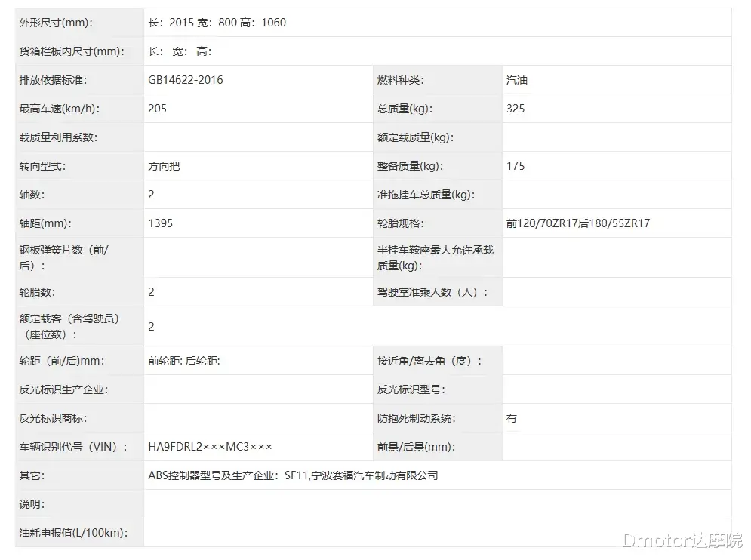Click the 载质量利用系数 label
Screen dimensions: 751x560
pyautogui.click(x=58, y=137)
